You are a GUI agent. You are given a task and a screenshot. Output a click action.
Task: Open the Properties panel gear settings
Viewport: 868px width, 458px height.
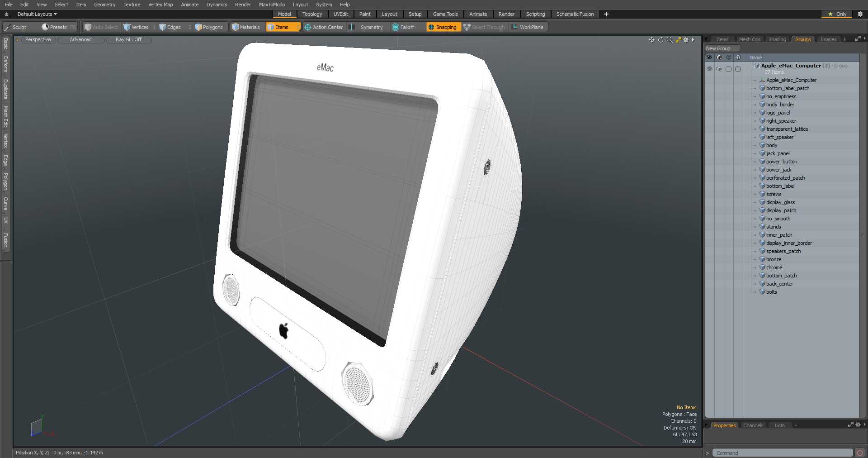click(x=858, y=425)
